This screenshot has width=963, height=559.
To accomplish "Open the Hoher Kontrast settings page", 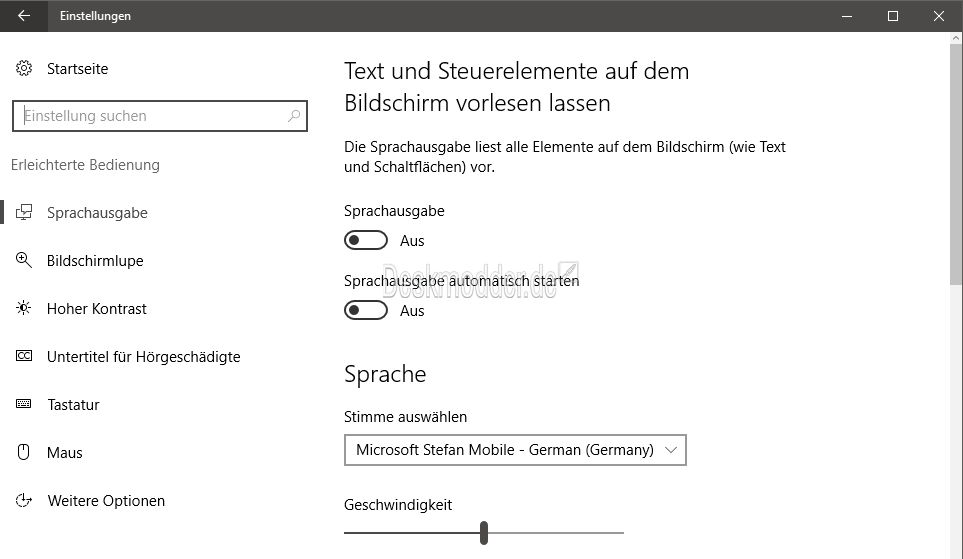I will (97, 309).
